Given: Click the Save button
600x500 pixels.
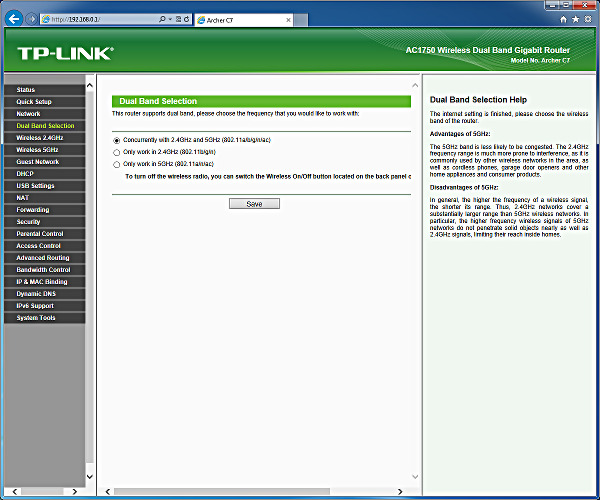Looking at the screenshot, I should (254, 204).
